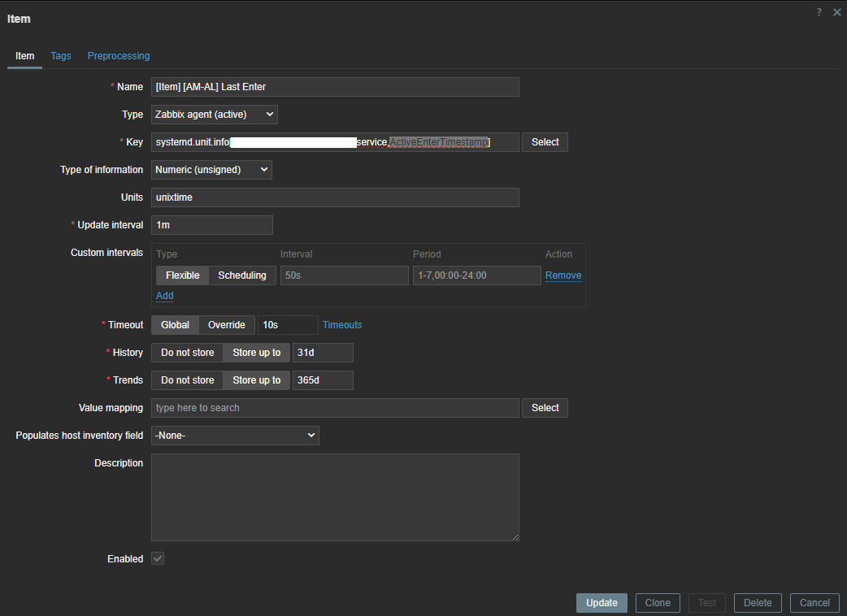
Task: Click the Clone button
Action: 658,603
